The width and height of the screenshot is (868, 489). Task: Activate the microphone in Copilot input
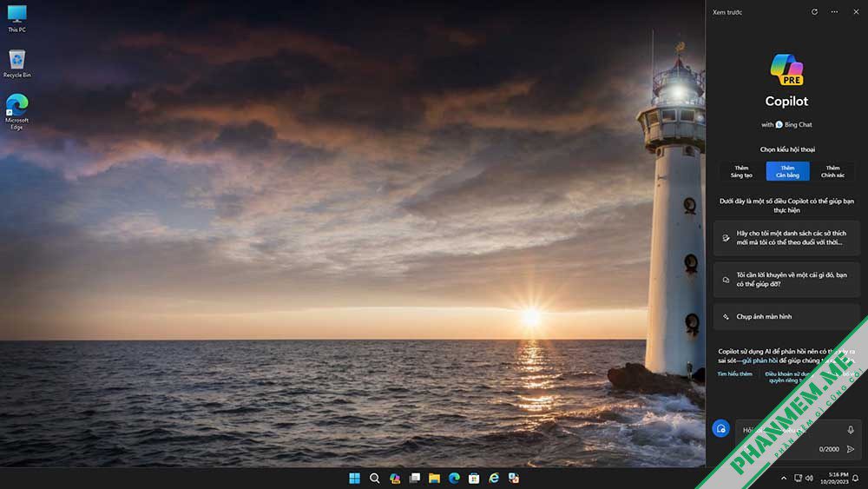(x=851, y=430)
